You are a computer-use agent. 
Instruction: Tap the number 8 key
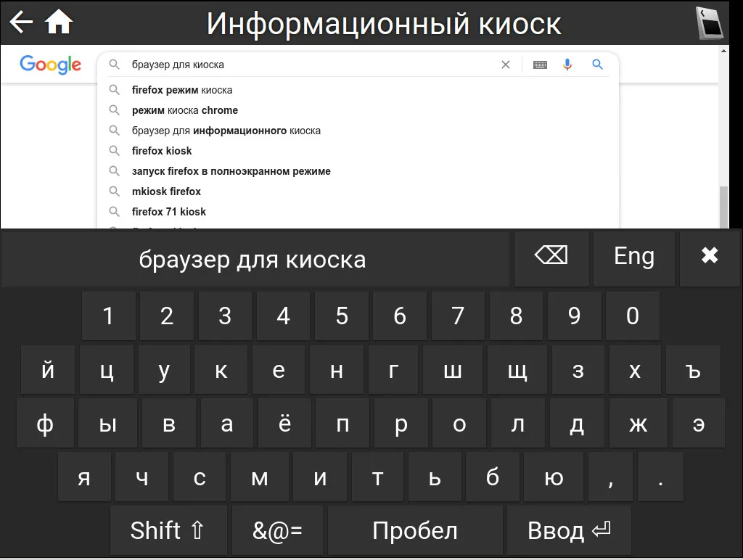tap(516, 316)
